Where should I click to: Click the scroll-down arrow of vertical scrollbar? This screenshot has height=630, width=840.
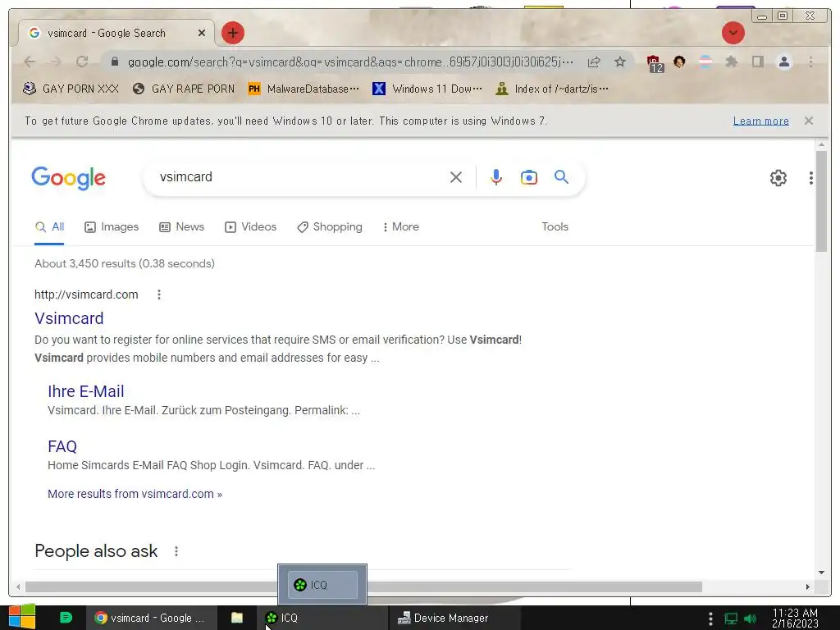point(821,572)
